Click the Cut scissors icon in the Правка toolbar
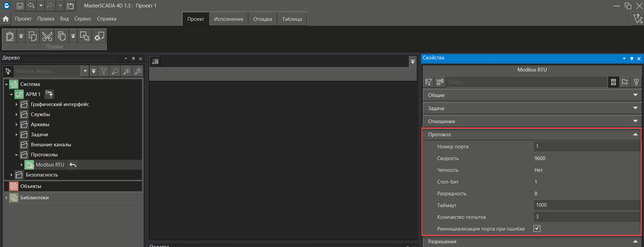Image resolution: width=644 pixels, height=247 pixels. (47, 36)
